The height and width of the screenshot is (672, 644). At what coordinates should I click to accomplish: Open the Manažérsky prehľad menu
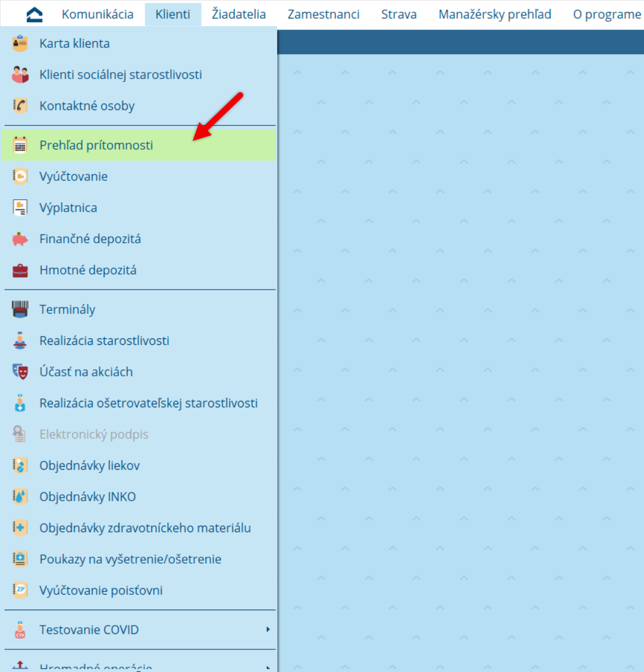click(495, 15)
